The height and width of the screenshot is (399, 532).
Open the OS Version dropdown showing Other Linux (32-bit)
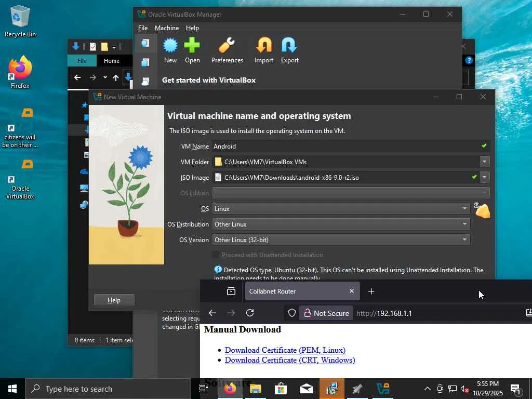click(341, 240)
